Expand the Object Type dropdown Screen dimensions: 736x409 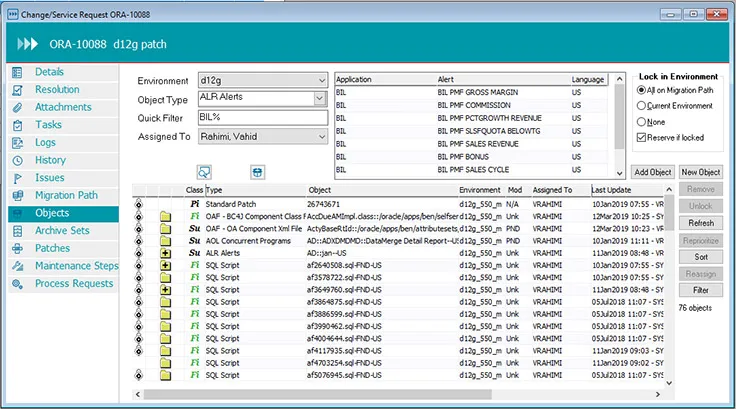320,98
